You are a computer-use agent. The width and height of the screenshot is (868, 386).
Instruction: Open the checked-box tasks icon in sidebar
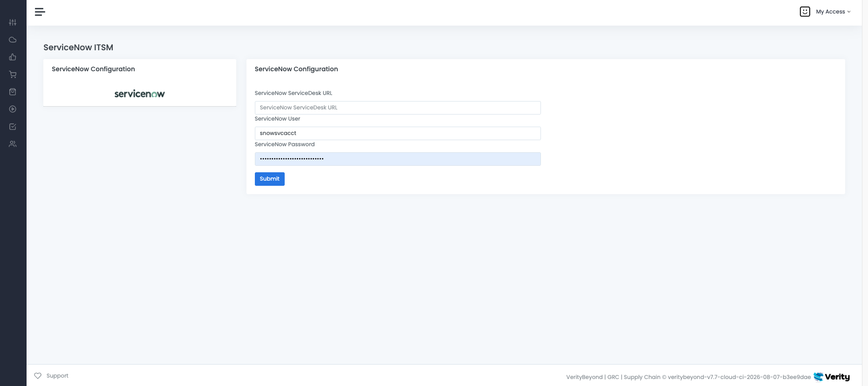13,127
